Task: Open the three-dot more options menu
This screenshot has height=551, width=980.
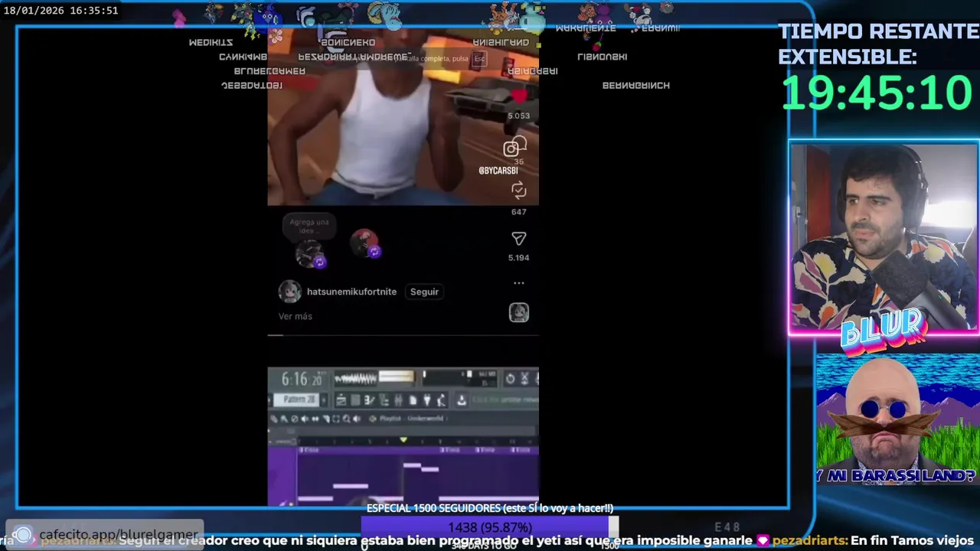Action: pyautogui.click(x=518, y=283)
